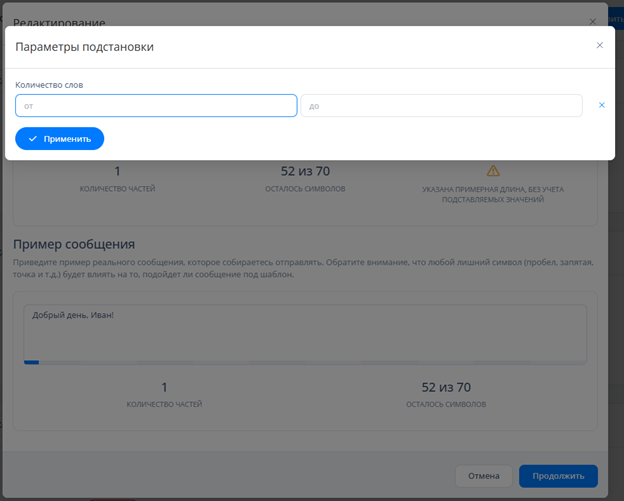Screen dimensions: 624x501
Task: Click the '52 из 70' counter under example message
Action: (x=446, y=387)
